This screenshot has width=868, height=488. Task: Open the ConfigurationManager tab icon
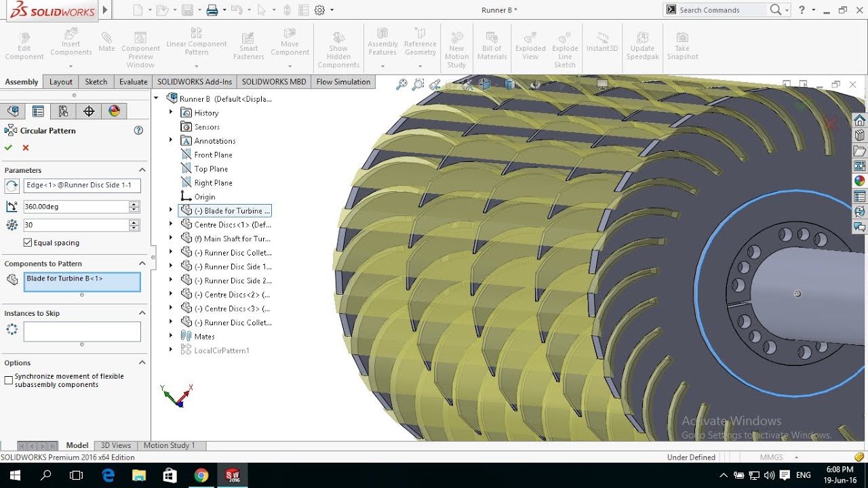tap(63, 111)
